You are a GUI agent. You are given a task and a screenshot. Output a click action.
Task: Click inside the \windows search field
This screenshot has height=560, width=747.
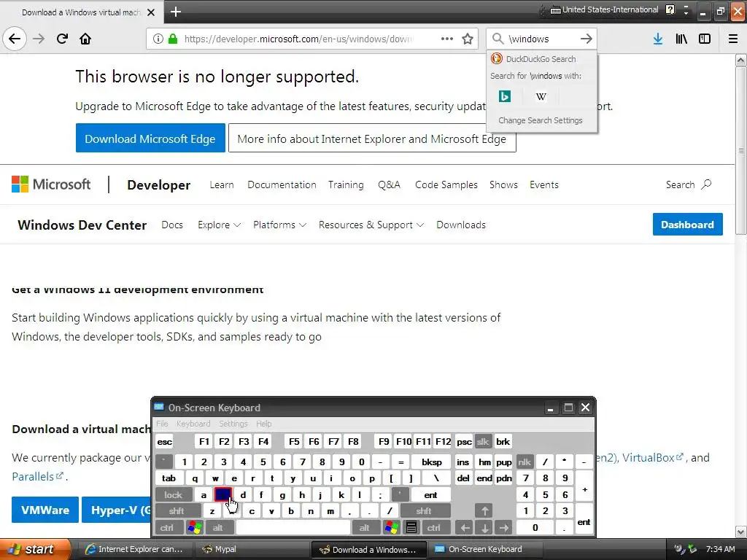coord(541,39)
